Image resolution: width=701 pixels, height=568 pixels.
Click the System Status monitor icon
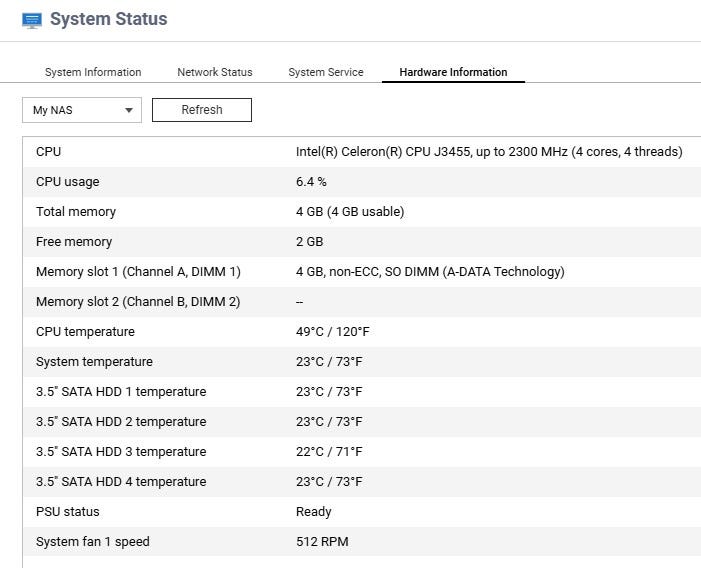pyautogui.click(x=32, y=20)
